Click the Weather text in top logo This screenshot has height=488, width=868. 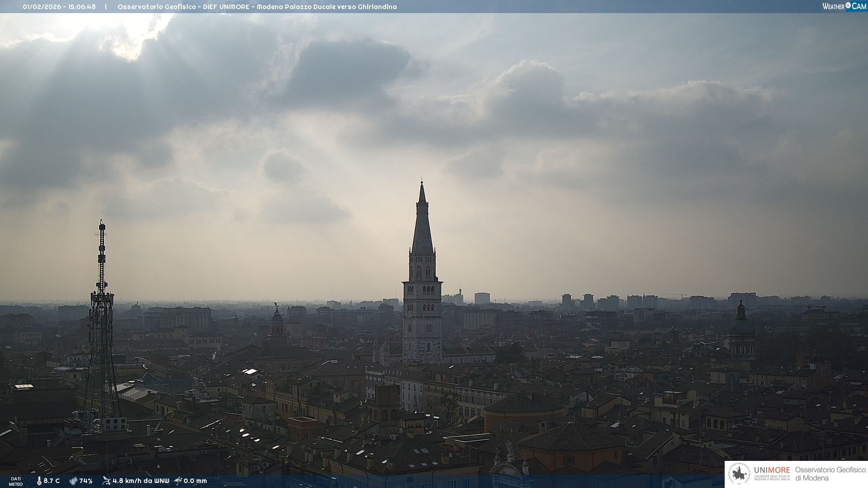pos(833,6)
